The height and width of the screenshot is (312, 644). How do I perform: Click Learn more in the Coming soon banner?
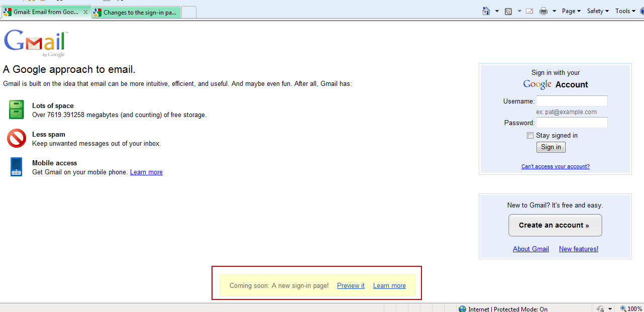(389, 285)
